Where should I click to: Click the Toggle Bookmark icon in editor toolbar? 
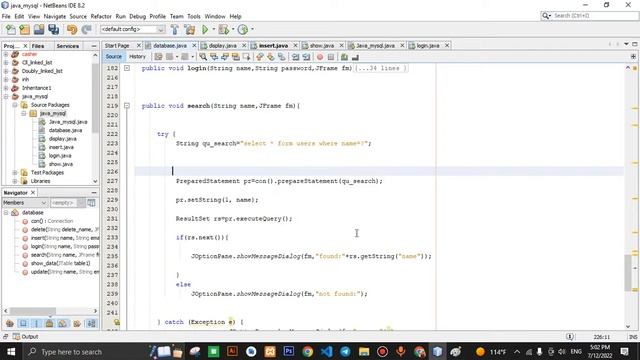(x=282, y=57)
